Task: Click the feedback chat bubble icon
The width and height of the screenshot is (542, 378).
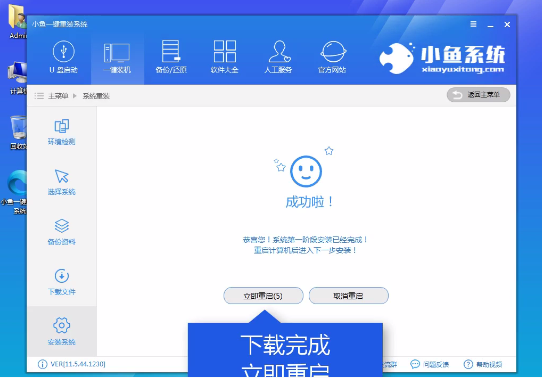Action: point(415,364)
